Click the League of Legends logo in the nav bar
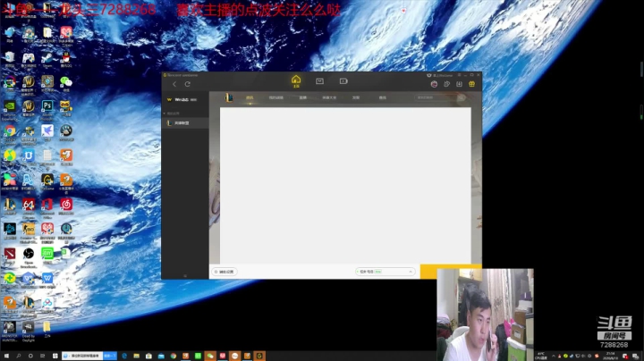The width and height of the screenshot is (644, 361). 229,97
